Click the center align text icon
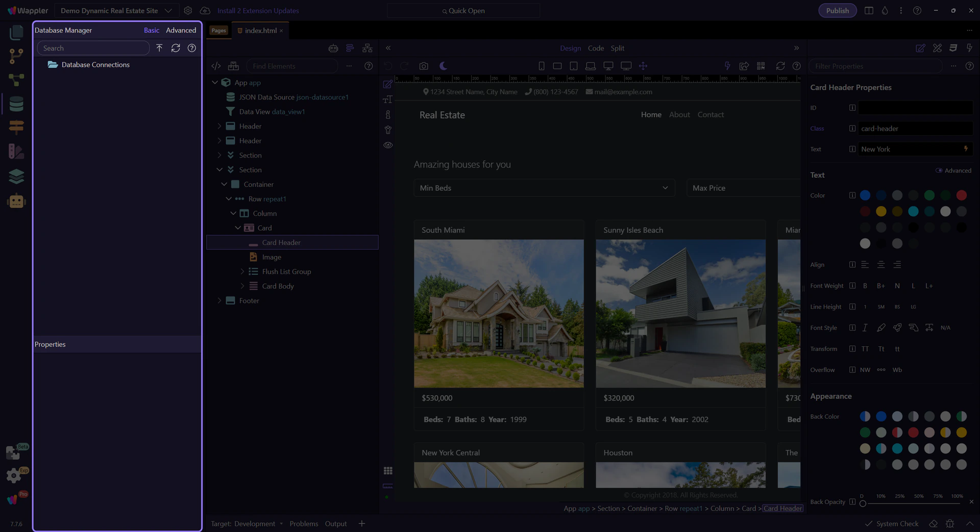The image size is (980, 532). coord(881,265)
